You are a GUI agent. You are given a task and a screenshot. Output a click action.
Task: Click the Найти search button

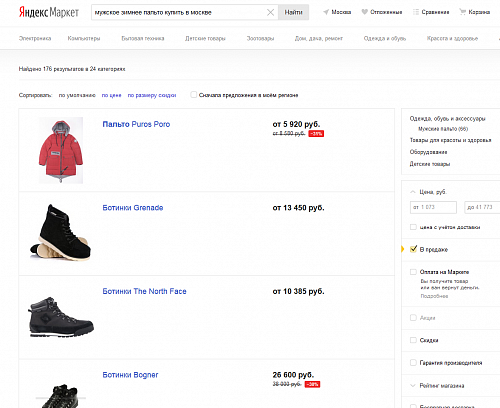[x=293, y=12]
